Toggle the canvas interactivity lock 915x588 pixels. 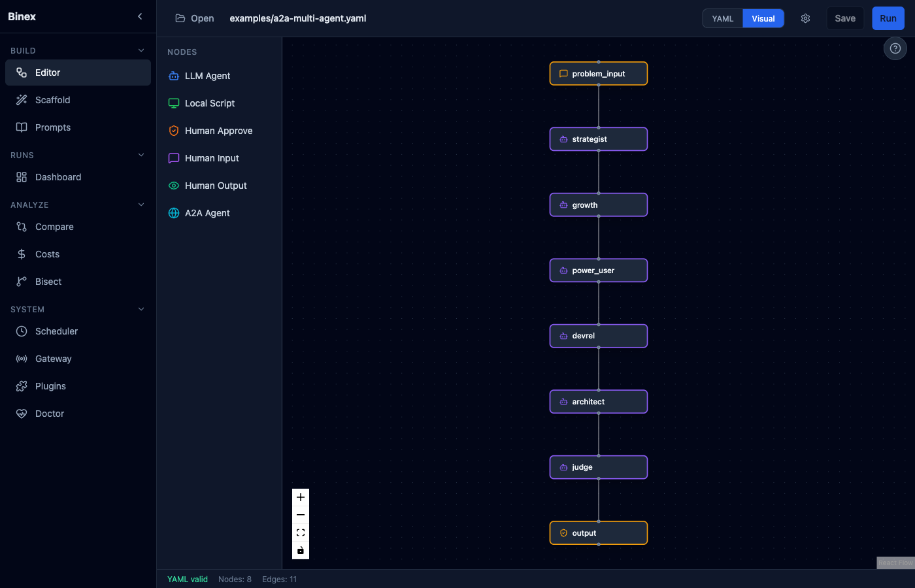click(301, 550)
